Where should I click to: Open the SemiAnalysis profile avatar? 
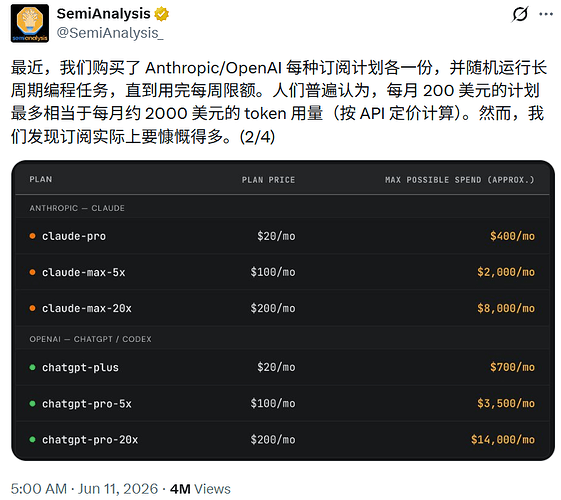pyautogui.click(x=30, y=24)
